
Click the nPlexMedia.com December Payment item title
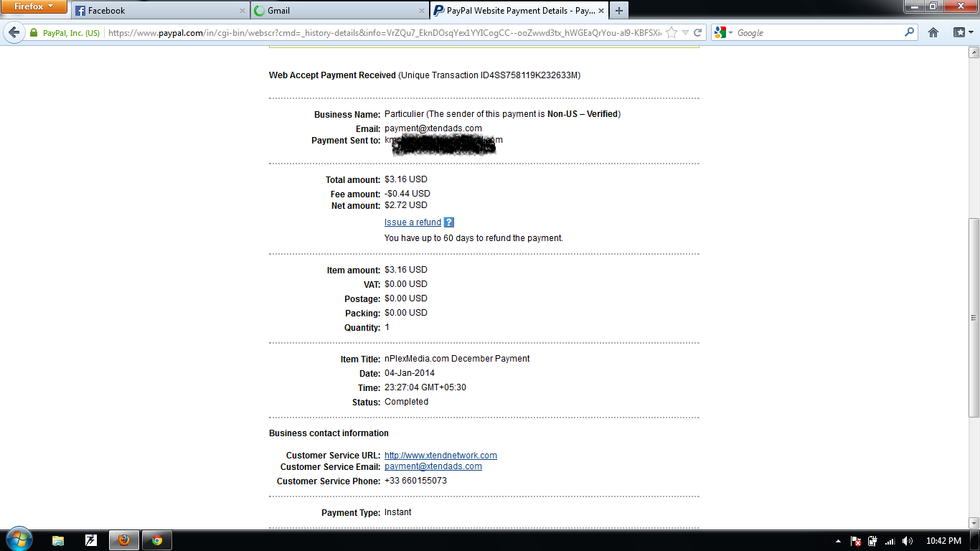(457, 359)
